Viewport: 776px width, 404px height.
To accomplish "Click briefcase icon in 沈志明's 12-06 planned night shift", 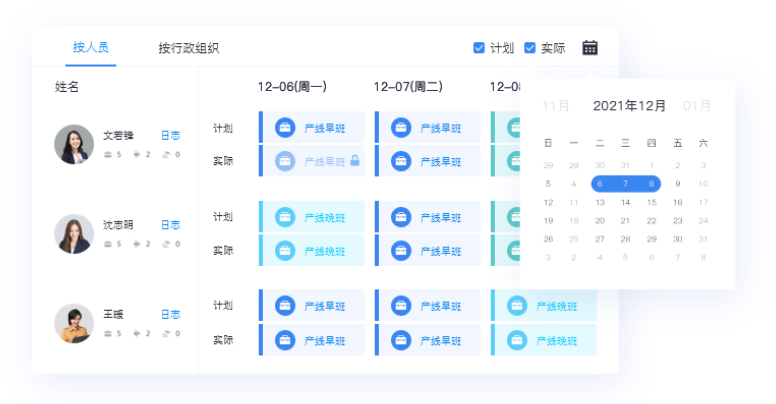I will point(285,217).
